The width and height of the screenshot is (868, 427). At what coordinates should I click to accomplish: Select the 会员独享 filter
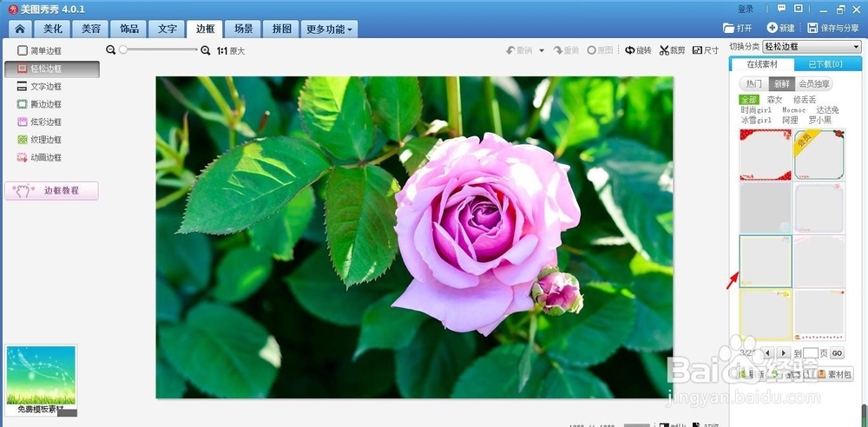pyautogui.click(x=814, y=84)
